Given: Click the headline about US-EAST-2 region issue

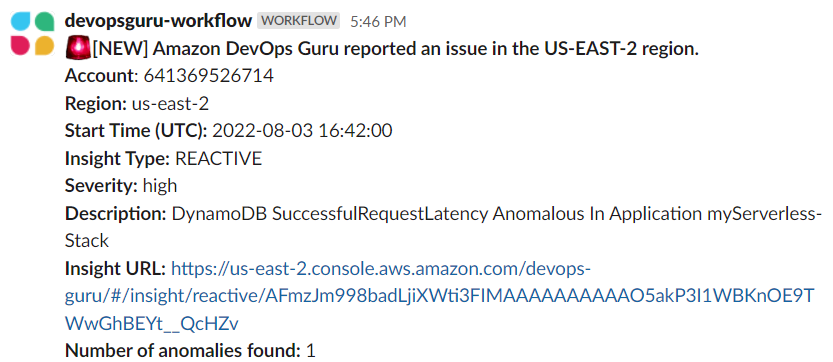Looking at the screenshot, I should [395, 49].
